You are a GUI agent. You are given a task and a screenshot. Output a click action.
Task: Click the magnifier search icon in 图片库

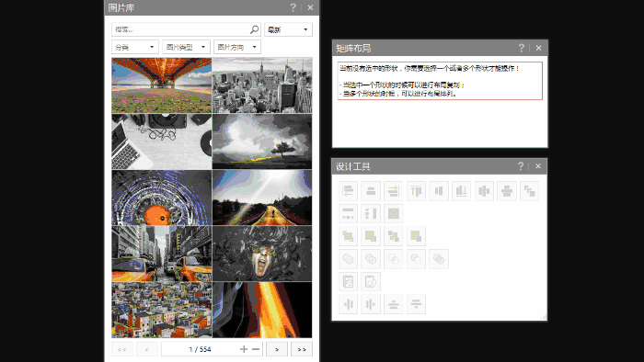click(254, 29)
